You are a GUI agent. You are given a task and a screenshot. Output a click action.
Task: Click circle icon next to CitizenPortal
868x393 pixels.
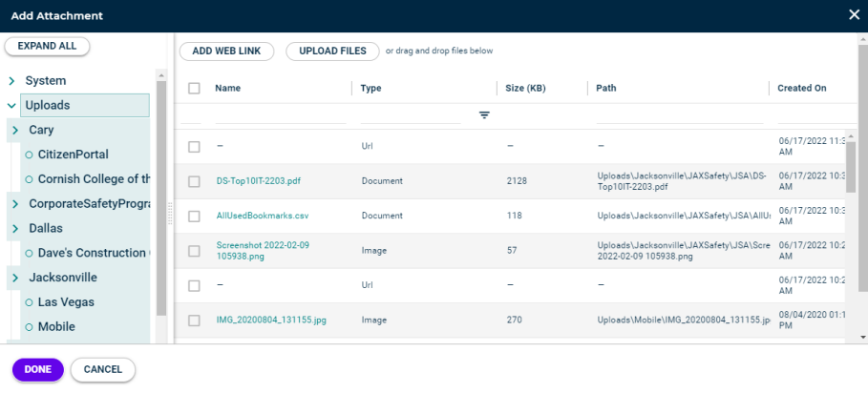point(29,155)
